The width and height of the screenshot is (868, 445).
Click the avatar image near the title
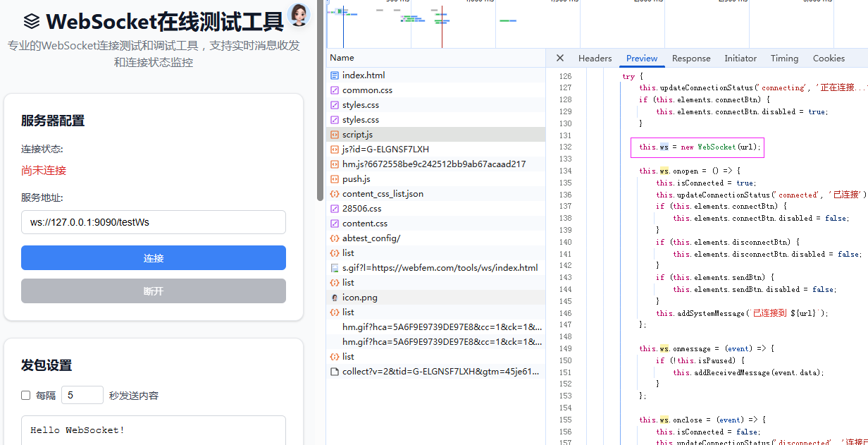(299, 15)
